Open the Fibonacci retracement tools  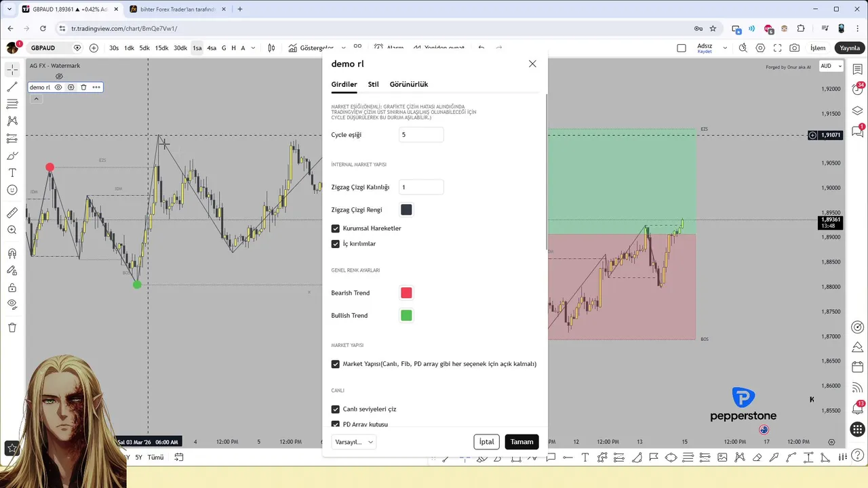[x=12, y=104]
